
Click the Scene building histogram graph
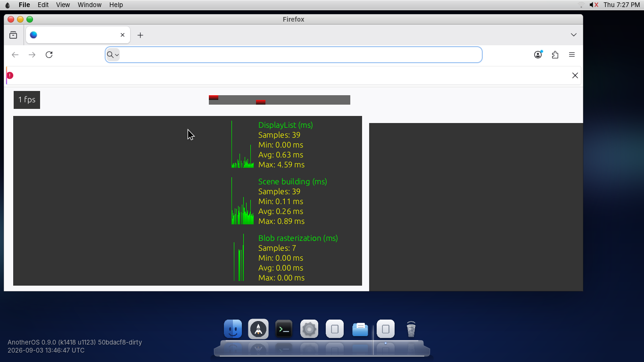point(243,201)
